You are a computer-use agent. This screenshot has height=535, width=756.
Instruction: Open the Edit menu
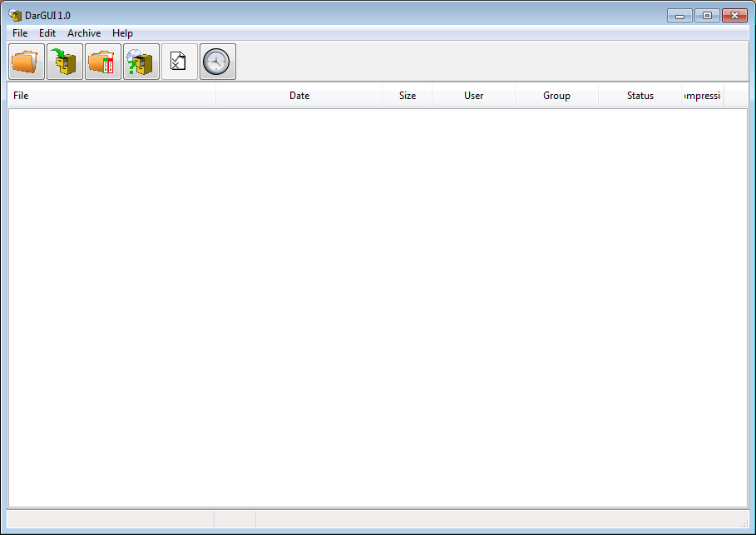tap(47, 32)
